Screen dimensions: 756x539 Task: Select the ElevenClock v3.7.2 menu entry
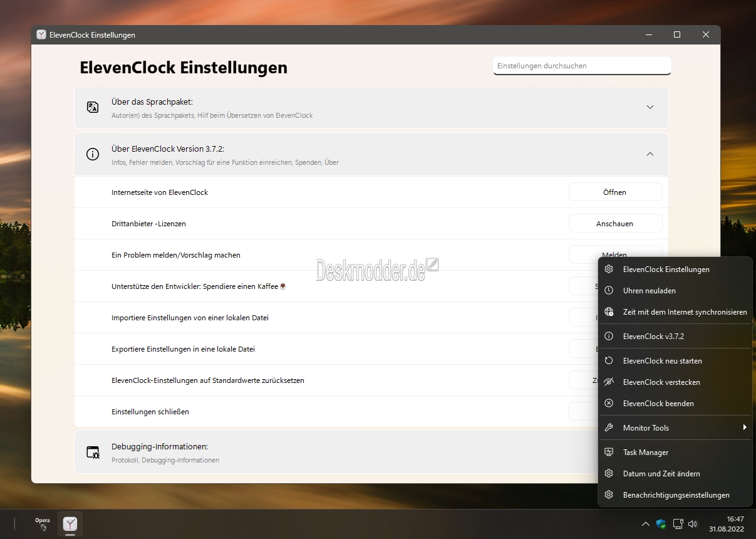coord(675,337)
